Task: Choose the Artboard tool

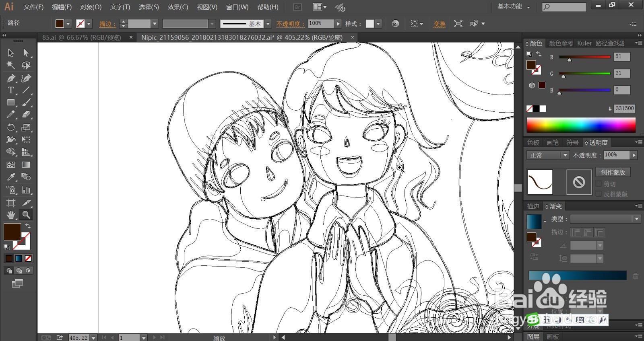Action: (x=11, y=203)
